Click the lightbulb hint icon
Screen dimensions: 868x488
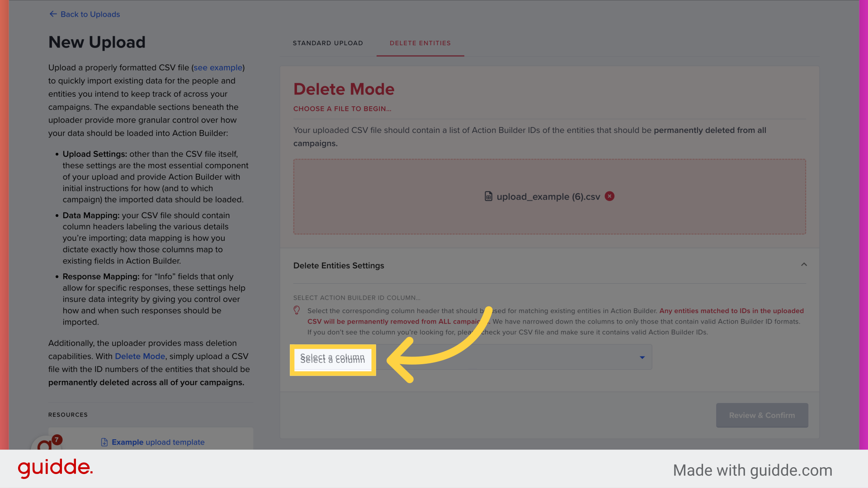(297, 310)
